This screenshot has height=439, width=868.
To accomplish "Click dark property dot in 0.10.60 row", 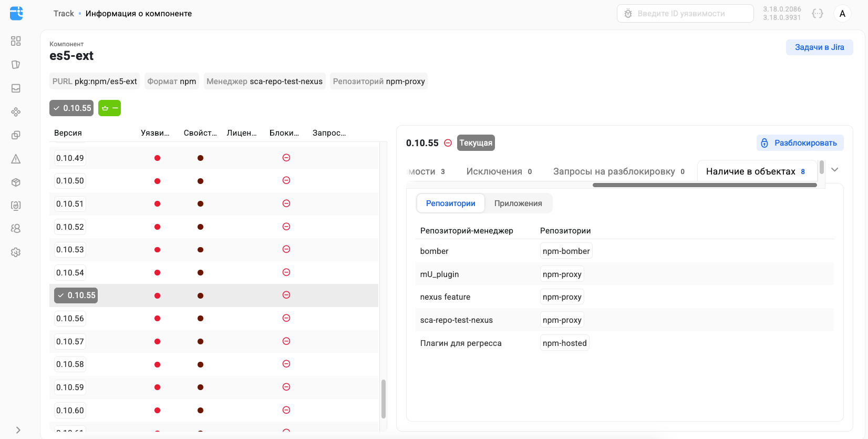I will [200, 411].
